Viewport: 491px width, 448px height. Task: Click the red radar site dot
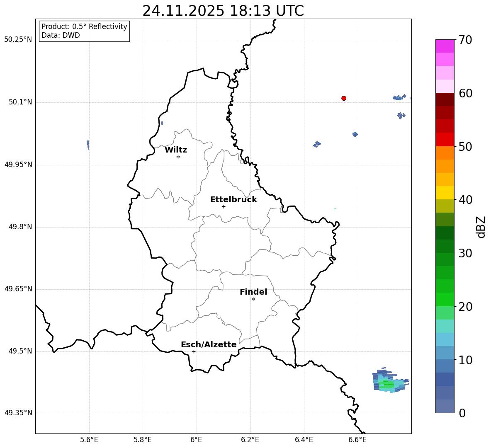pos(344,98)
